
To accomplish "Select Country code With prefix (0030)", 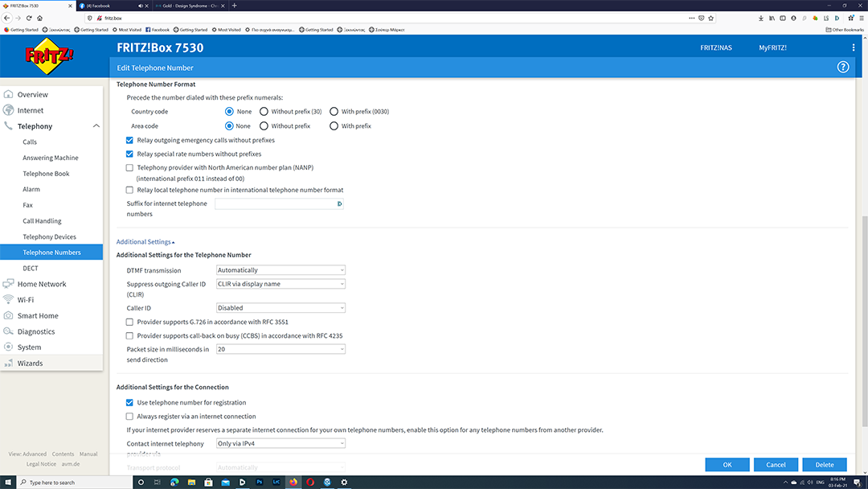I will (x=334, y=111).
